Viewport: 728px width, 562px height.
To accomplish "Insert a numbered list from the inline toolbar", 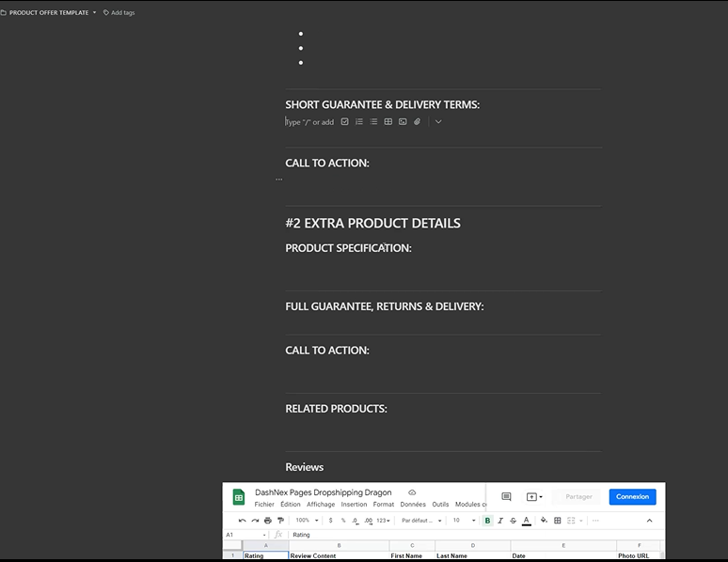I will [359, 121].
